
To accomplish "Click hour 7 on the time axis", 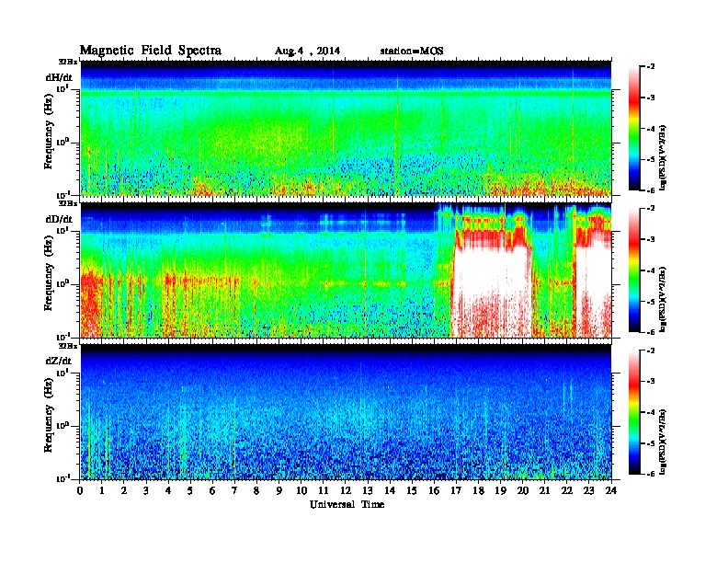I will click(234, 491).
